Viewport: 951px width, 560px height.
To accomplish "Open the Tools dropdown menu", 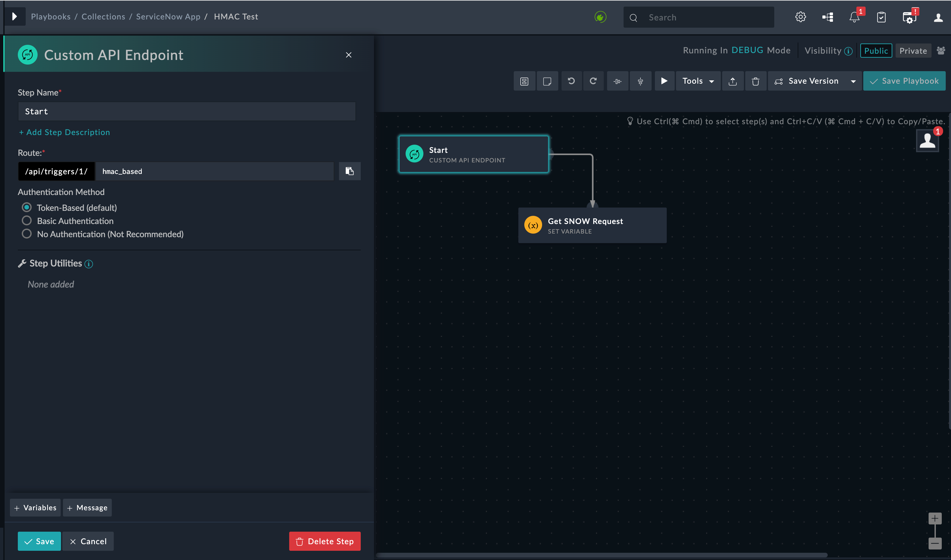I will [x=697, y=81].
